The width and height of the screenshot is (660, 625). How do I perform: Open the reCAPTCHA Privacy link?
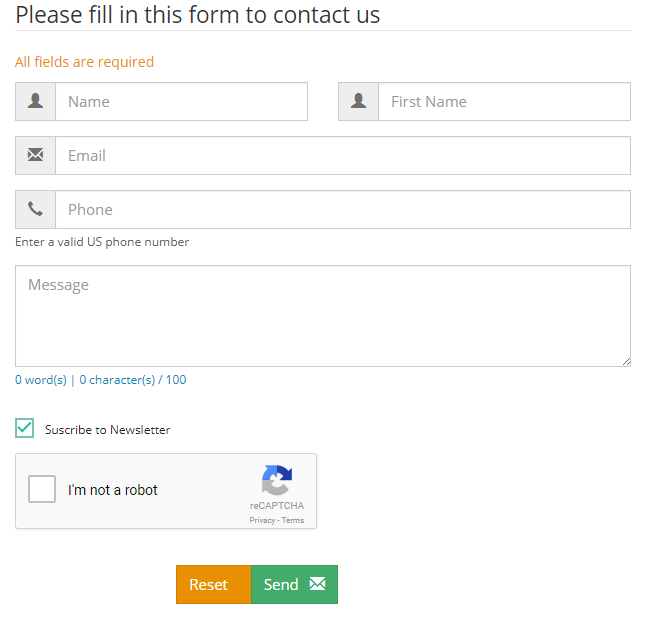[x=262, y=521]
